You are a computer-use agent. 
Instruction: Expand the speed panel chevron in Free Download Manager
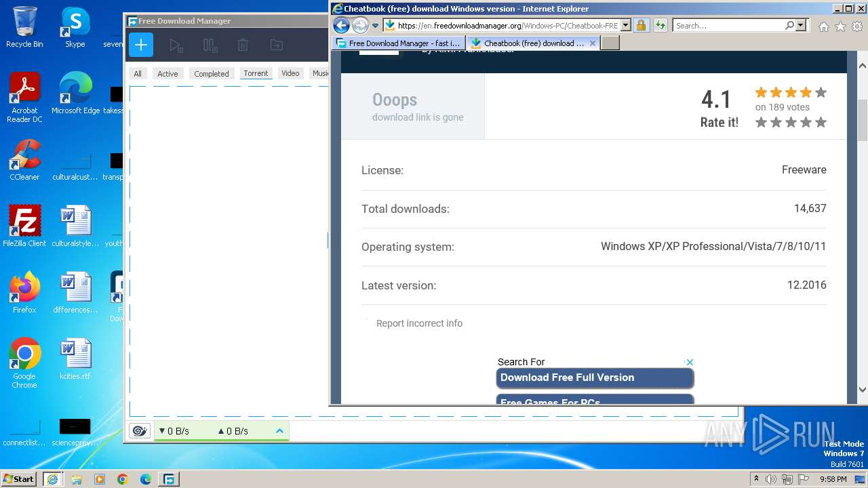coord(279,431)
